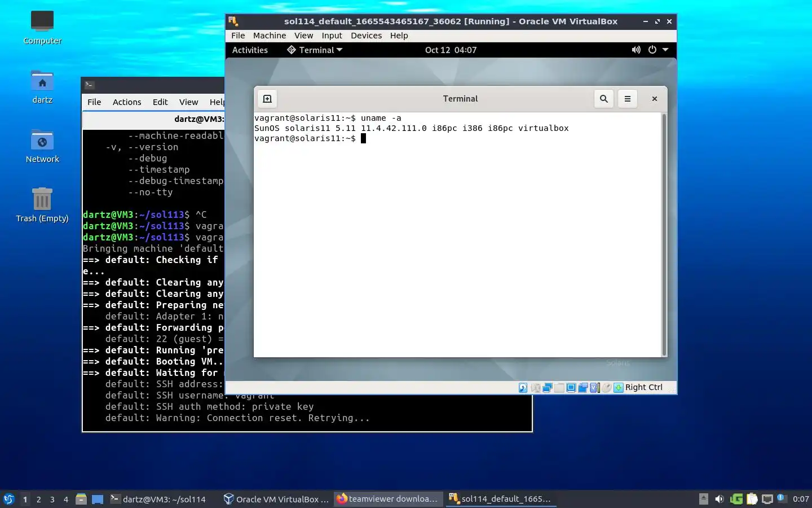Image resolution: width=812 pixels, height=508 pixels.
Task: Expand the GNOME system menu arrow
Action: 665,50
